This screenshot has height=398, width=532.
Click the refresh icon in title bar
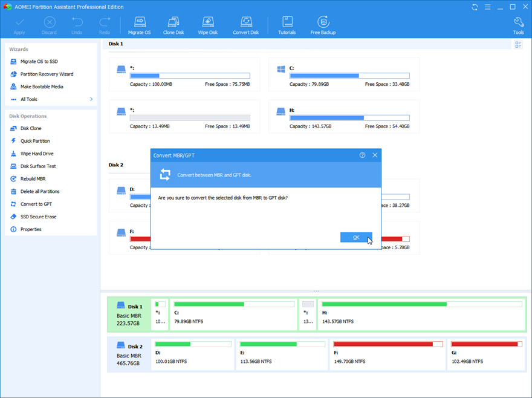475,7
